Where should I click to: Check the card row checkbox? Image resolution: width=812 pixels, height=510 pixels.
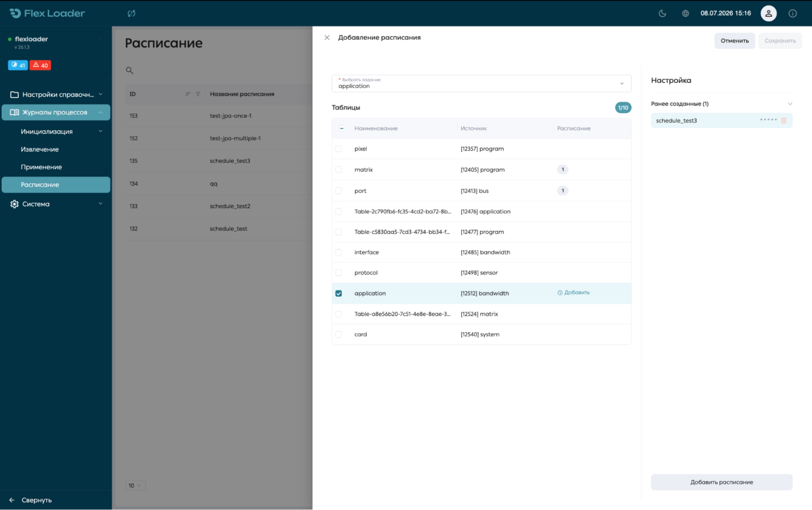[x=339, y=335]
